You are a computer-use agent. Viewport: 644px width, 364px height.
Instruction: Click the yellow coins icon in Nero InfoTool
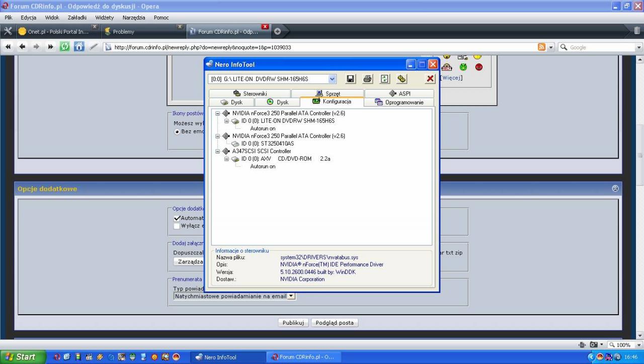tap(401, 79)
